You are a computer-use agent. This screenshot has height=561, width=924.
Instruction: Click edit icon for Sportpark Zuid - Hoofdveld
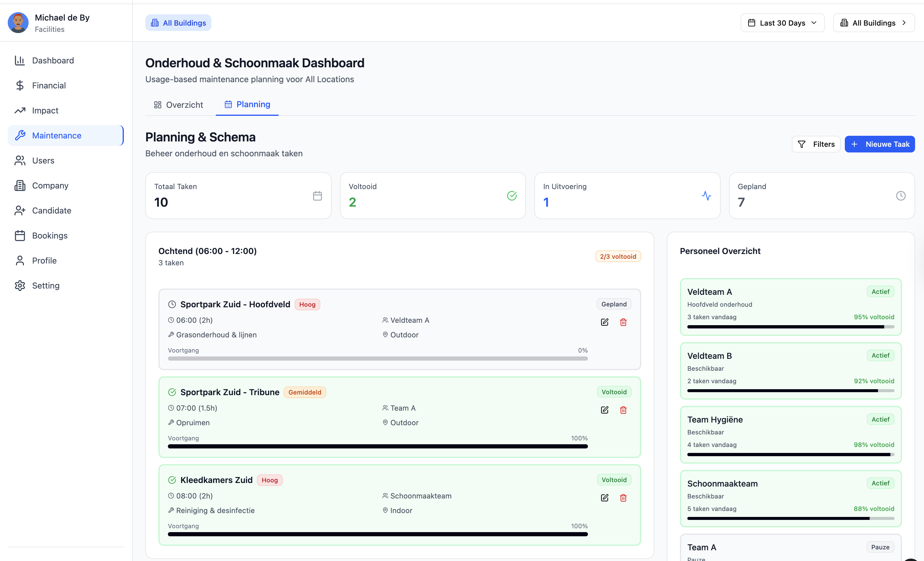tap(605, 322)
